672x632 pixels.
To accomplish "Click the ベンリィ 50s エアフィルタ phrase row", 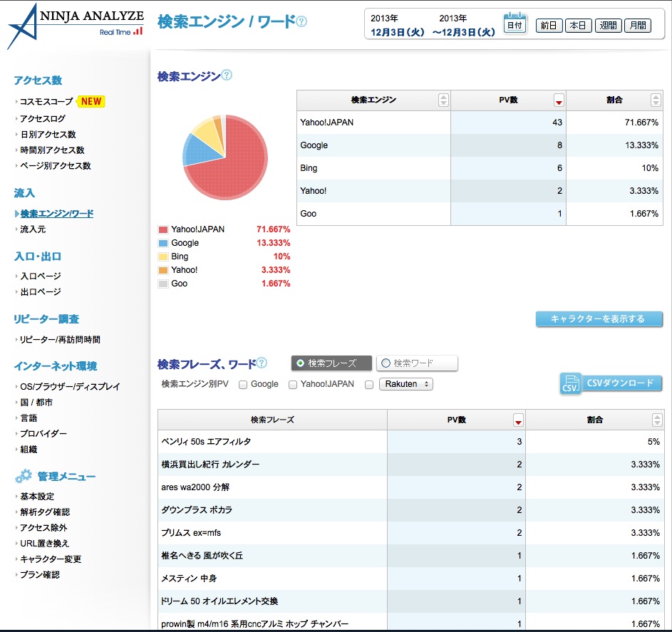I will tap(410, 441).
